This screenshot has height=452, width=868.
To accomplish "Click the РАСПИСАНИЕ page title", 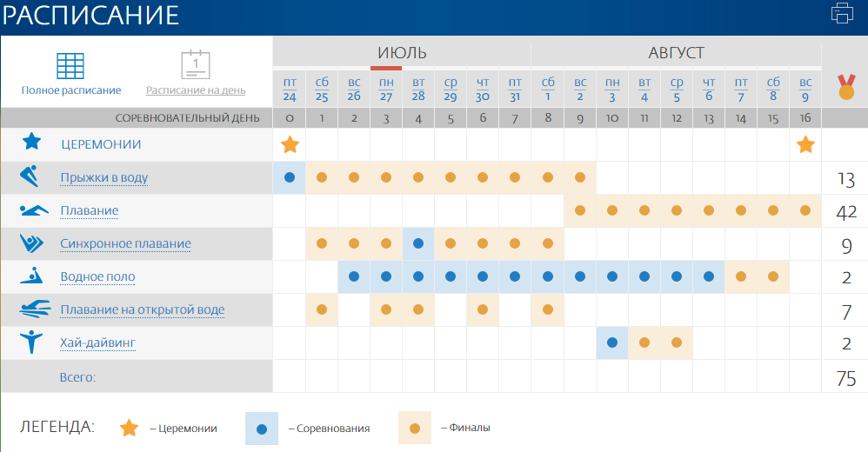I will (x=90, y=15).
